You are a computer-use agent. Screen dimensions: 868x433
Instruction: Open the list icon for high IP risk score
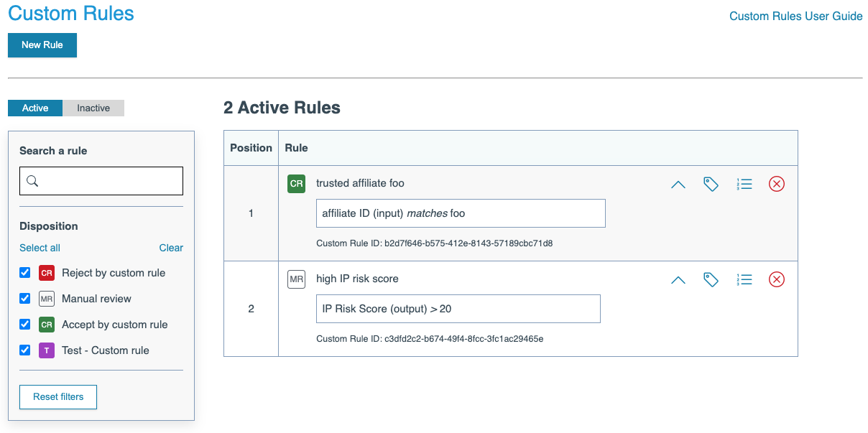point(744,280)
